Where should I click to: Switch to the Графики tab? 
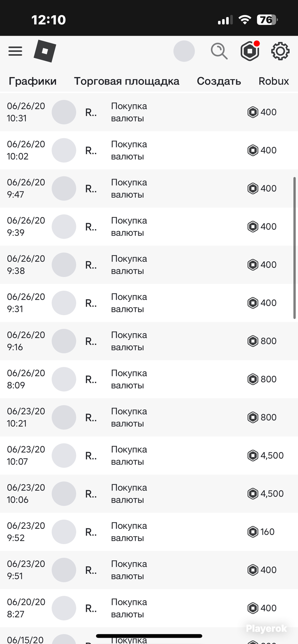click(x=32, y=81)
